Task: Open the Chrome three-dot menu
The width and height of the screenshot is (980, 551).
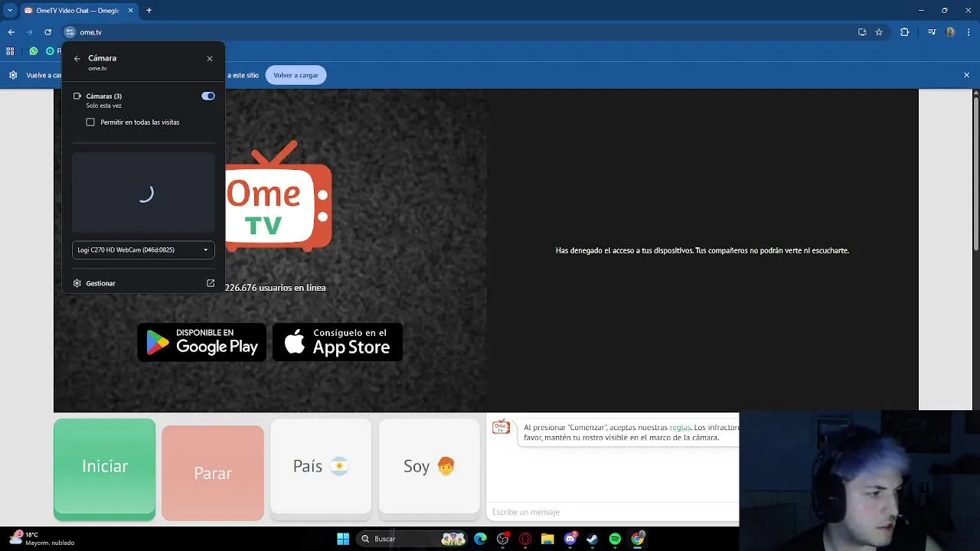Action: point(968,32)
